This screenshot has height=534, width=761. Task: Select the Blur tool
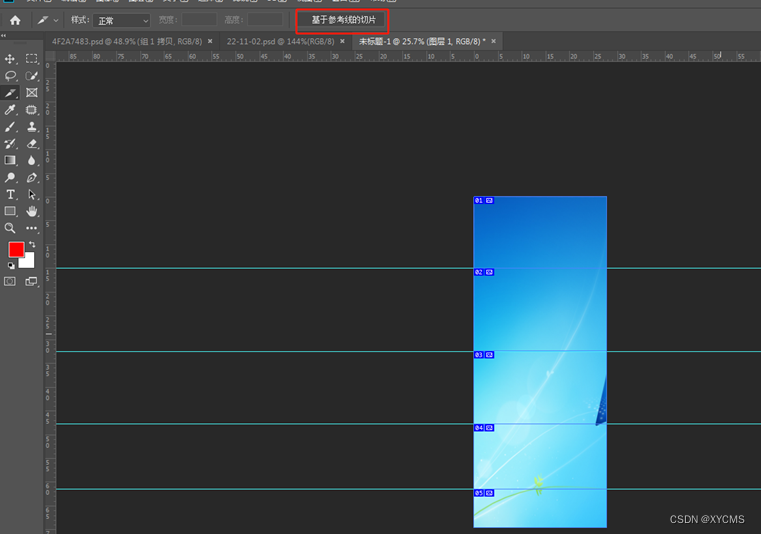[x=32, y=160]
